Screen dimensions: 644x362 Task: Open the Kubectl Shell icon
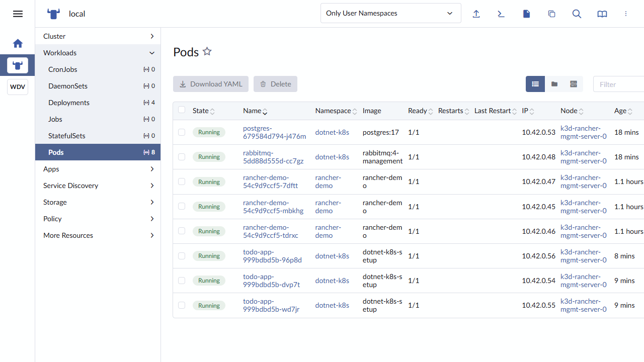(x=501, y=14)
